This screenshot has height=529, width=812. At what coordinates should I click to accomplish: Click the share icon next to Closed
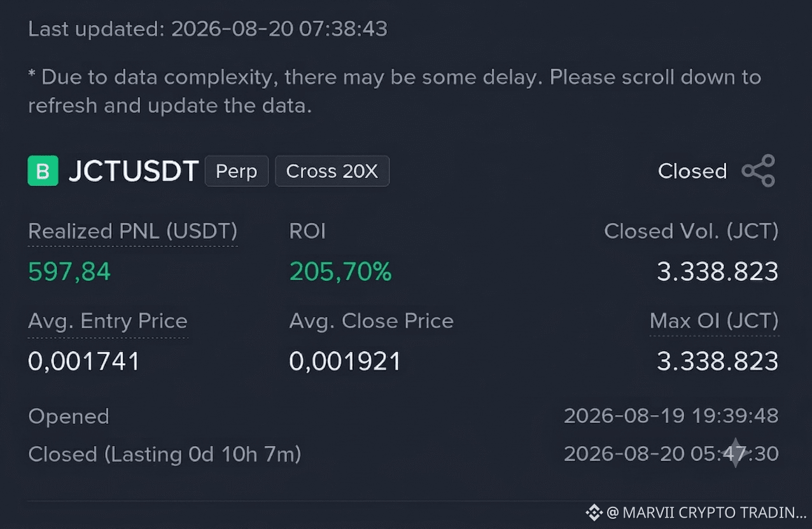tap(759, 170)
